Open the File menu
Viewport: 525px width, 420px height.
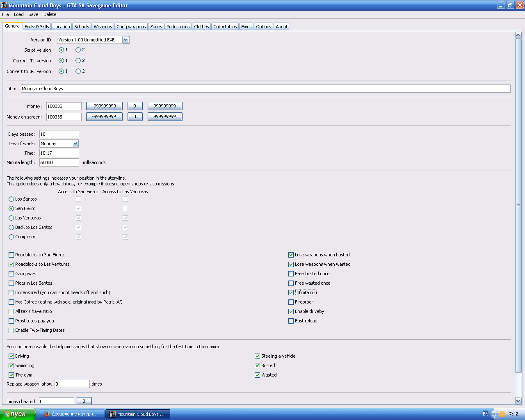point(5,14)
